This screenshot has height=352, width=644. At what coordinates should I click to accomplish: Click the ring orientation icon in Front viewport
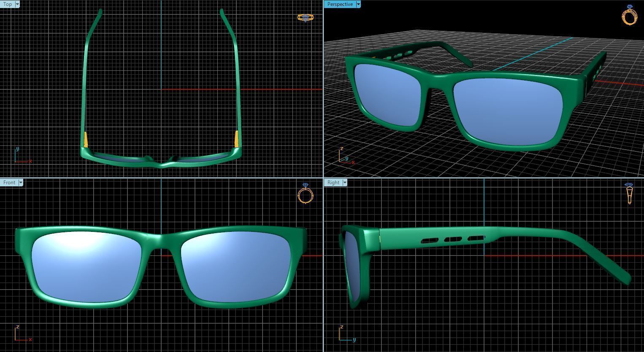point(306,193)
